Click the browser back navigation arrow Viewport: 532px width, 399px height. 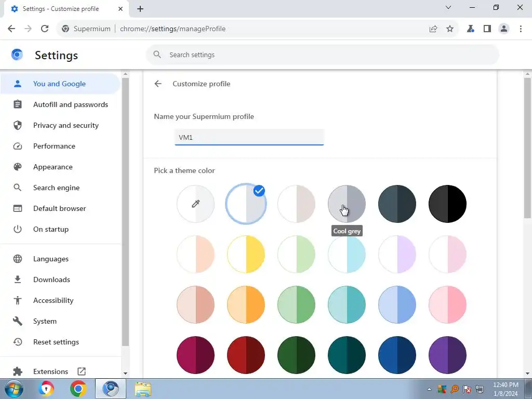coord(11,29)
